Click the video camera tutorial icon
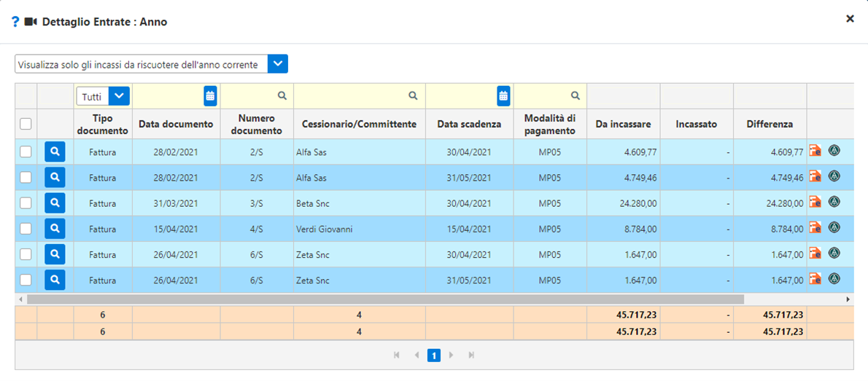868x381 pixels. pyautogui.click(x=31, y=22)
